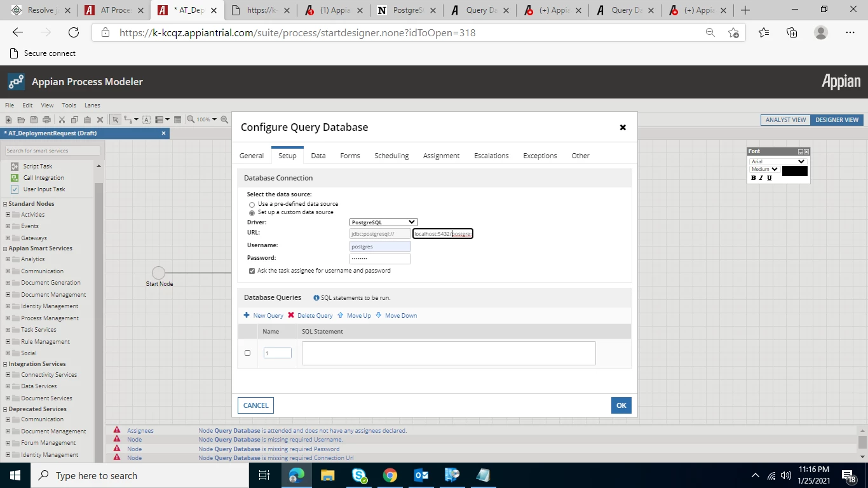The image size is (868, 488).
Task: Select the annotation text box tool
Action: pos(146,119)
